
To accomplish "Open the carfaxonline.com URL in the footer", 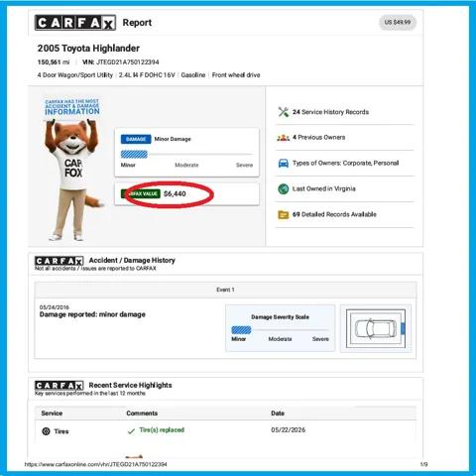I will pyautogui.click(x=95, y=464).
